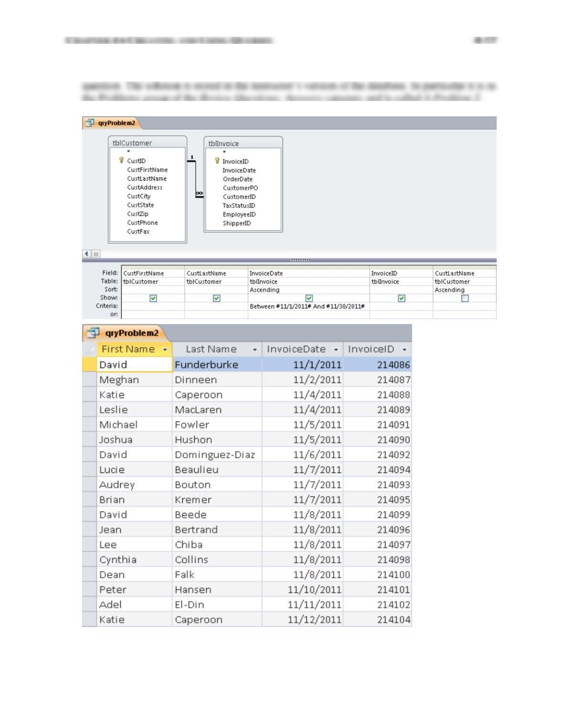Open the InvoiceID column filter dropdown
Viewport: 563px width, 728px height.
405,349
